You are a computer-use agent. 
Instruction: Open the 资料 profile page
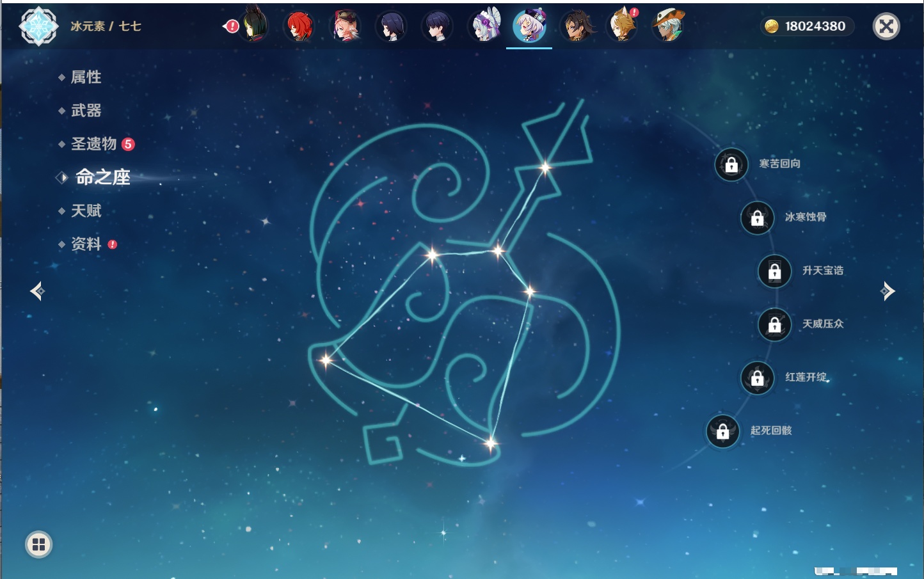point(86,244)
